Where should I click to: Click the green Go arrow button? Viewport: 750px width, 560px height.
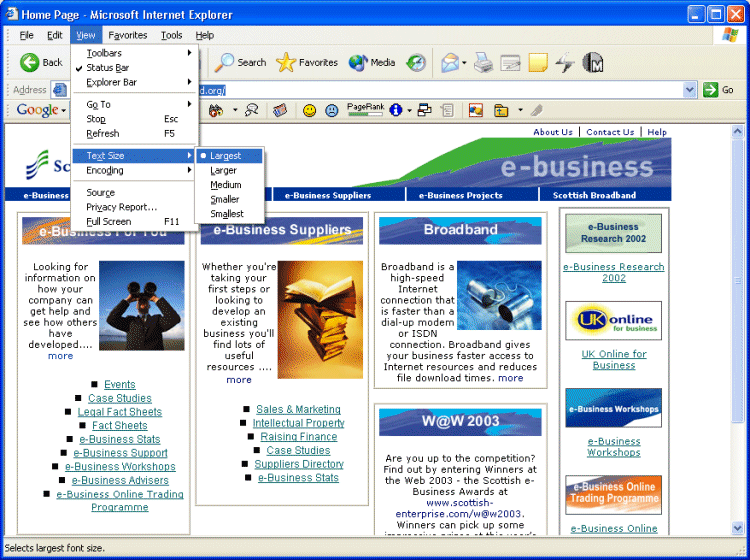[711, 89]
